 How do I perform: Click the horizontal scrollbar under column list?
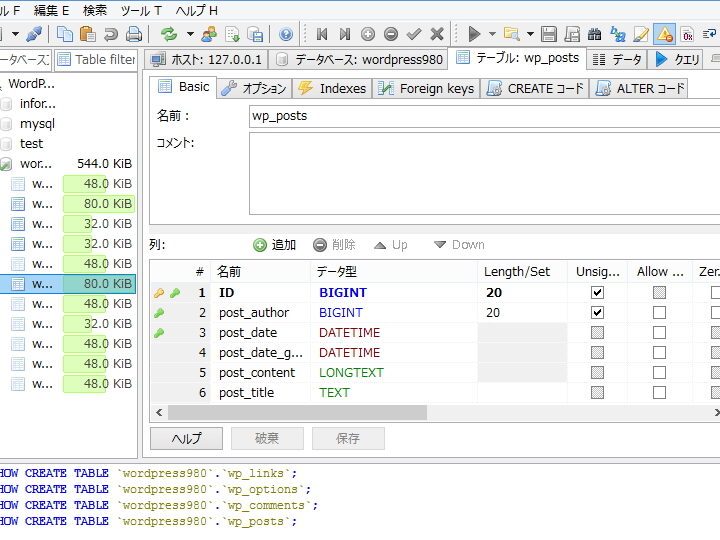(297, 412)
